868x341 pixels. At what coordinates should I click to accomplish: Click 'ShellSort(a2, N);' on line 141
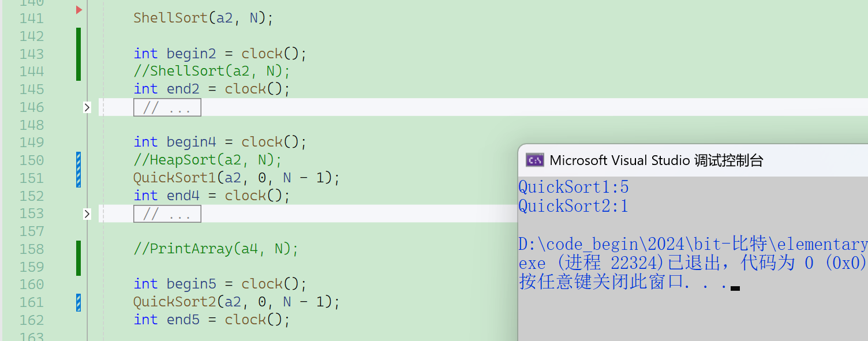(x=203, y=18)
